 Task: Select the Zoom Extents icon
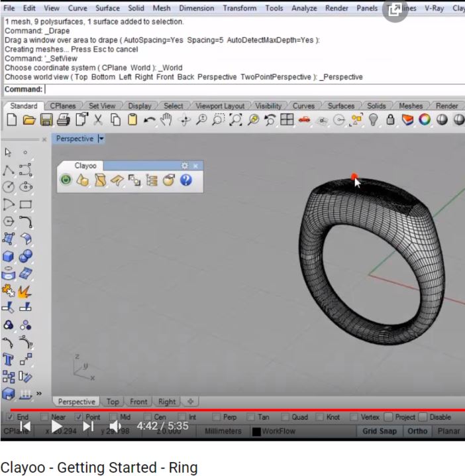[235, 119]
